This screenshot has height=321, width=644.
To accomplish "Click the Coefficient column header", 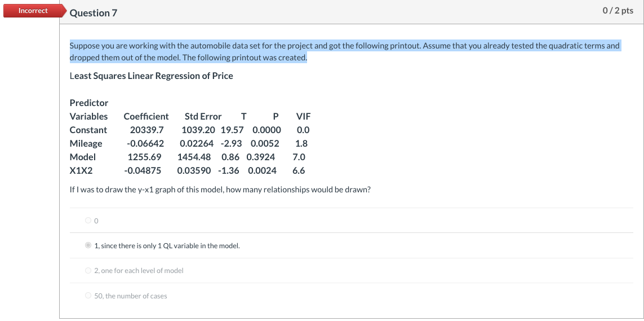I will 146,116.
